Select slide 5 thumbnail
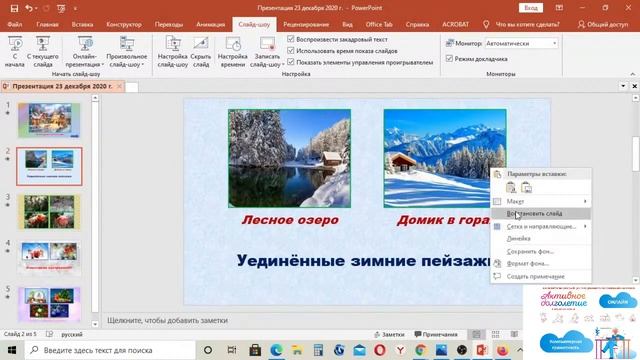This screenshot has width=640, height=360. pos(49,304)
